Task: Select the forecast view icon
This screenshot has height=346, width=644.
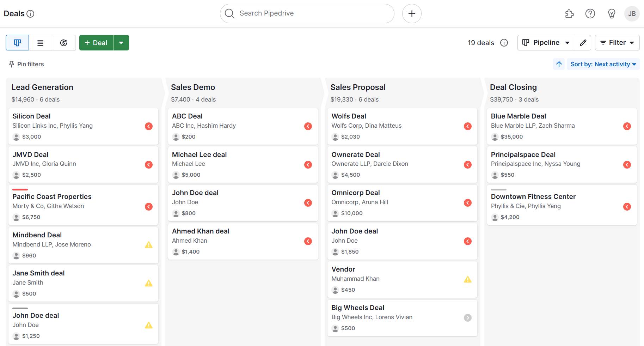Action: (x=63, y=42)
